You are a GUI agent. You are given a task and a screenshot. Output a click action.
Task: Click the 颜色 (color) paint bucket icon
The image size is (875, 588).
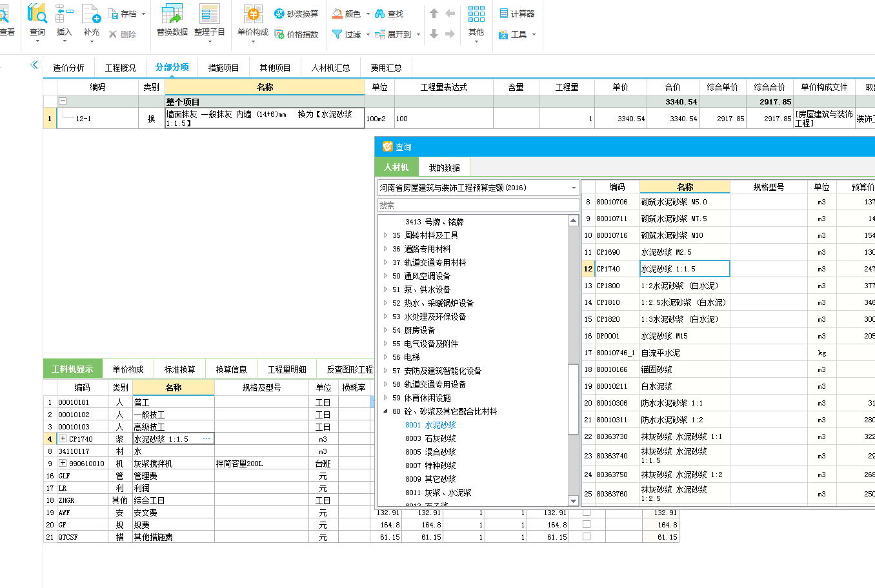click(x=337, y=14)
